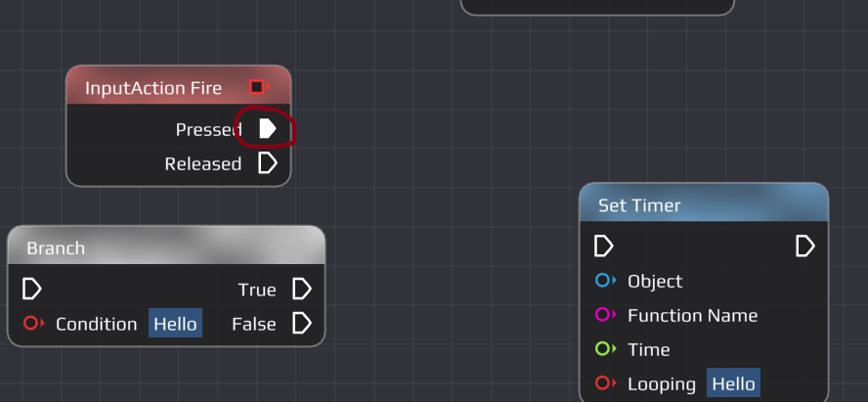Select the InputAction Fire node title
868x403 pixels.
pos(153,88)
